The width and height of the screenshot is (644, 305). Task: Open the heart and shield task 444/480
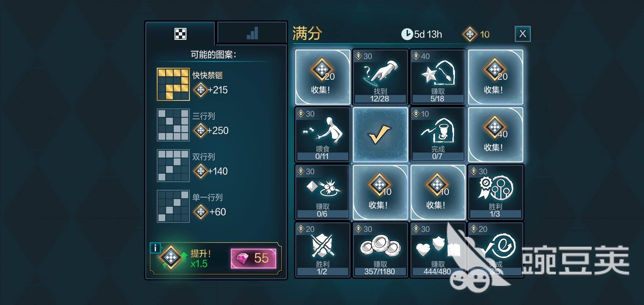[438, 250]
